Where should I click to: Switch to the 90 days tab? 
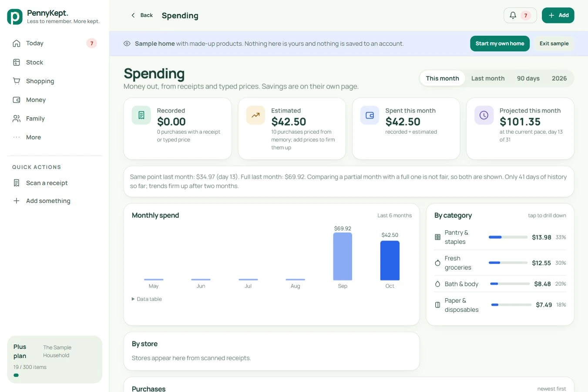click(x=528, y=78)
